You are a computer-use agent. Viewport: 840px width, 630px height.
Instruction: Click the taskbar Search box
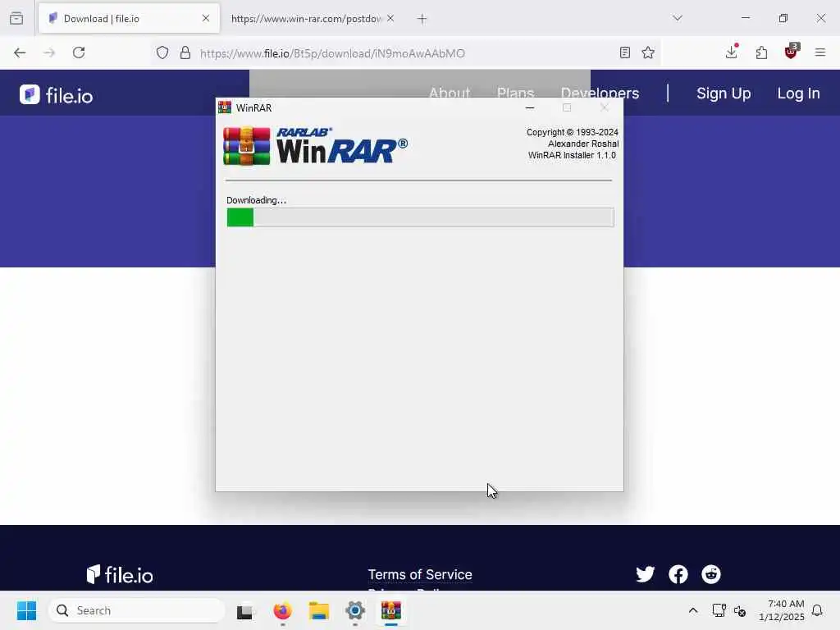click(137, 610)
